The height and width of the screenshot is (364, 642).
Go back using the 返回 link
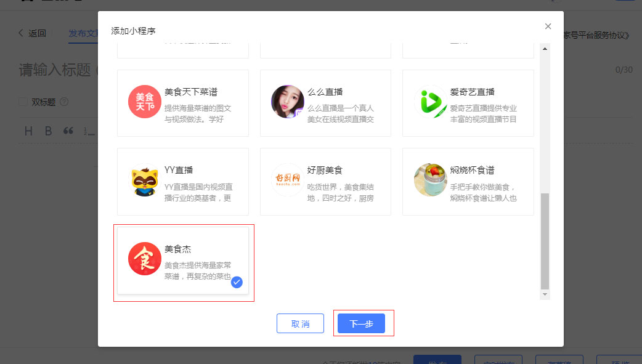click(x=32, y=33)
